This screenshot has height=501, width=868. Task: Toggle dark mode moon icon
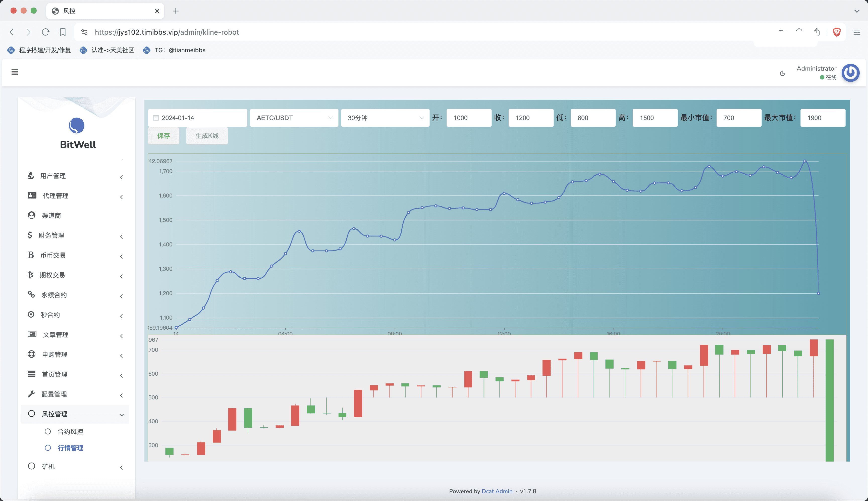783,73
